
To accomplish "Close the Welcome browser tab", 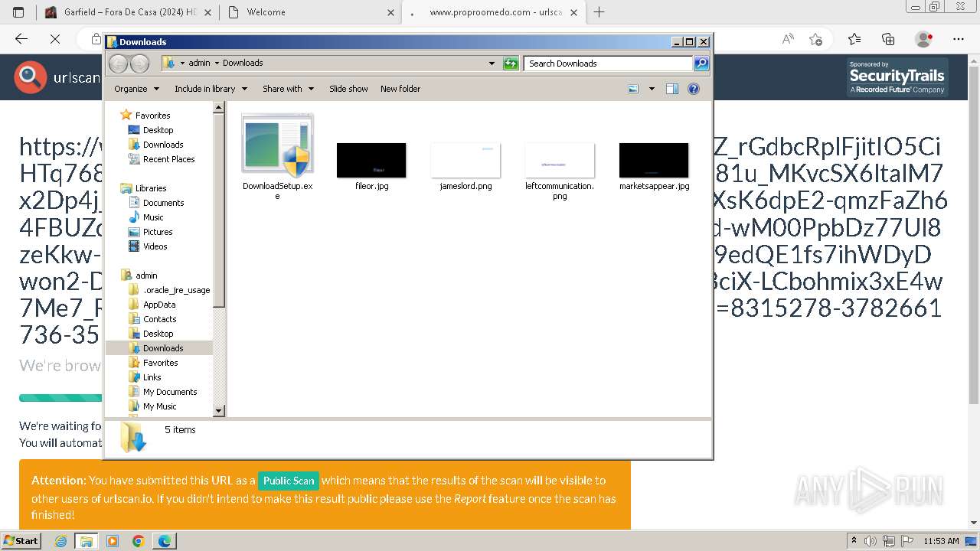I will coord(390,12).
